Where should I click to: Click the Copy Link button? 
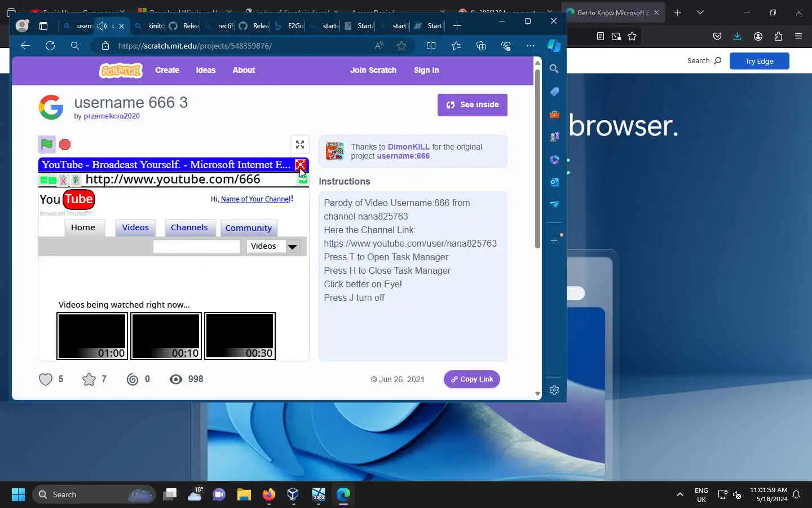(472, 379)
